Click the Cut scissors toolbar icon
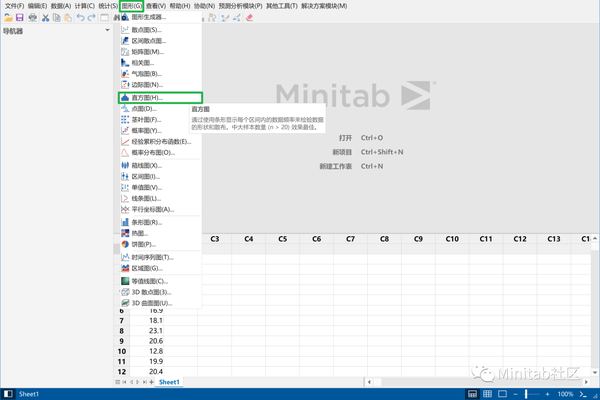 click(46, 18)
